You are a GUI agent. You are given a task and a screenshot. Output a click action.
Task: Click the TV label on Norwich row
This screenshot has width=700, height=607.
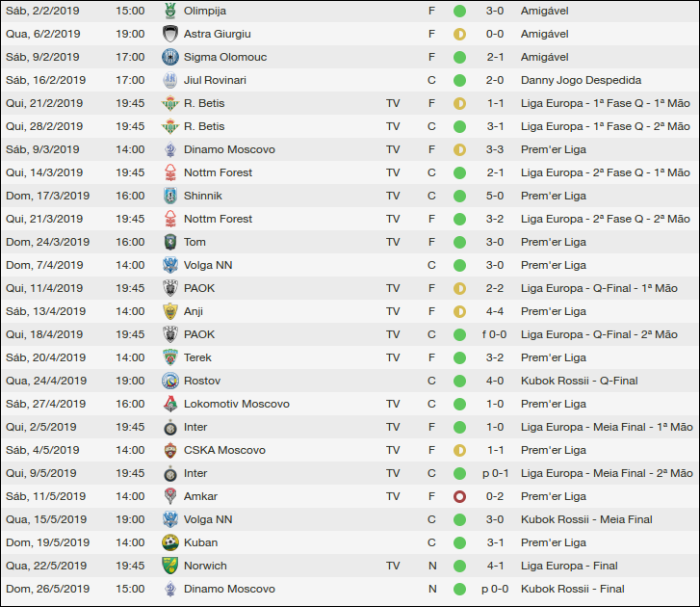(x=393, y=566)
